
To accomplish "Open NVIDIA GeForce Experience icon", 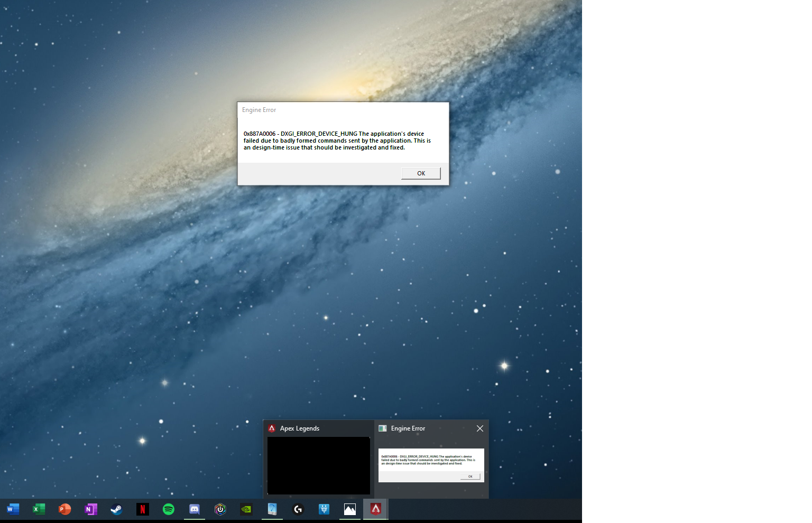I will click(246, 509).
